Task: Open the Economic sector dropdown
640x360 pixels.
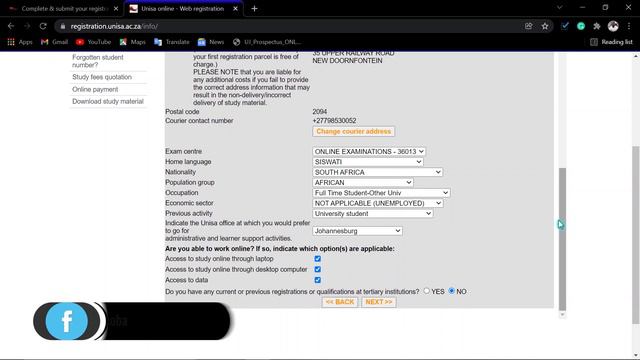Action: coord(378,203)
